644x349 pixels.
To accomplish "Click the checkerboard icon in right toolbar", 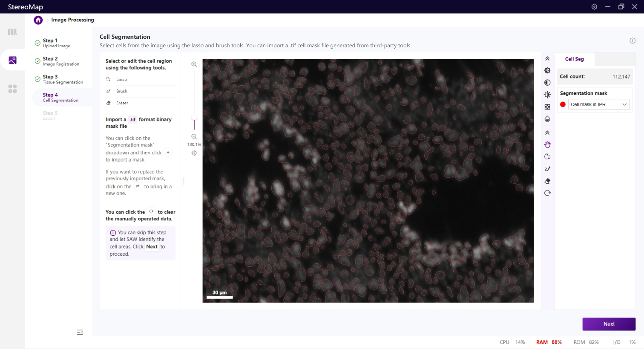I will click(547, 107).
